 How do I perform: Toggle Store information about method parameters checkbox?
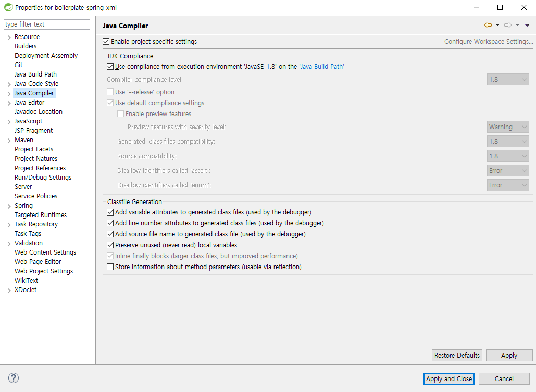click(x=110, y=267)
